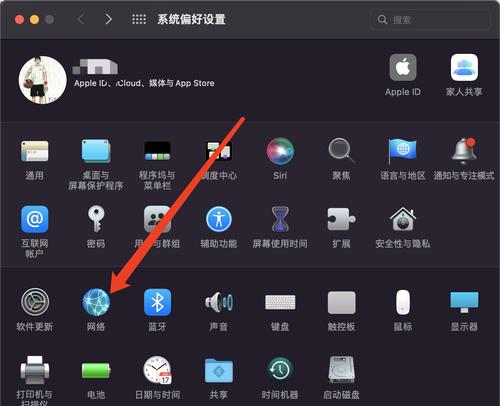This screenshot has height=406, width=500.
Task: Open the Mouse (鼠标) preferences
Action: point(403,302)
